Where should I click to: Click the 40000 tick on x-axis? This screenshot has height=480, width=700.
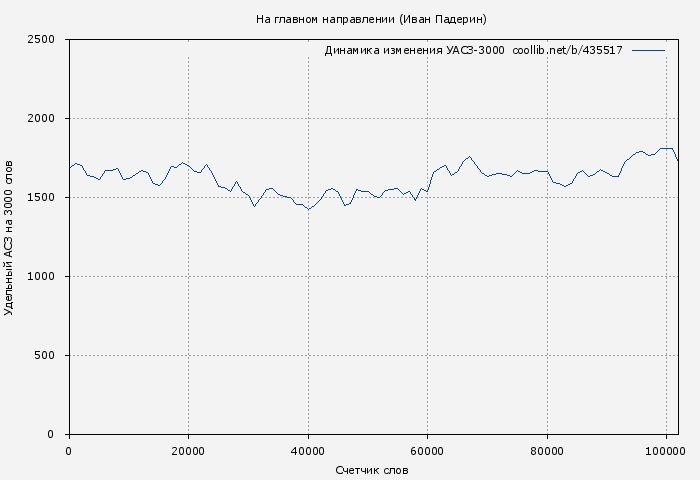pyautogui.click(x=308, y=451)
